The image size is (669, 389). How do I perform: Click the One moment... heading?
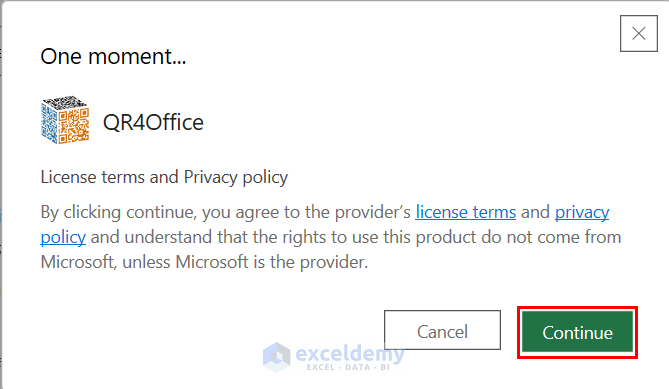(113, 57)
